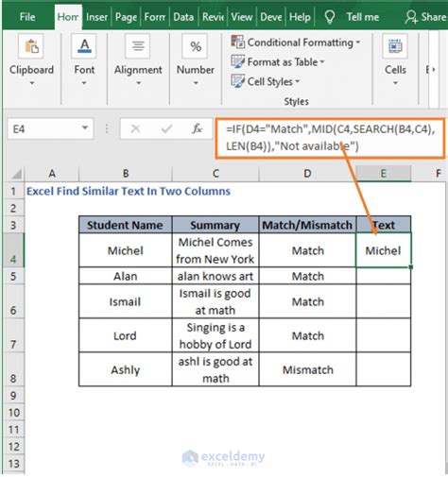This screenshot has height=477, width=448.
Task: Select the cell 'alan knows art'
Action: (215, 276)
